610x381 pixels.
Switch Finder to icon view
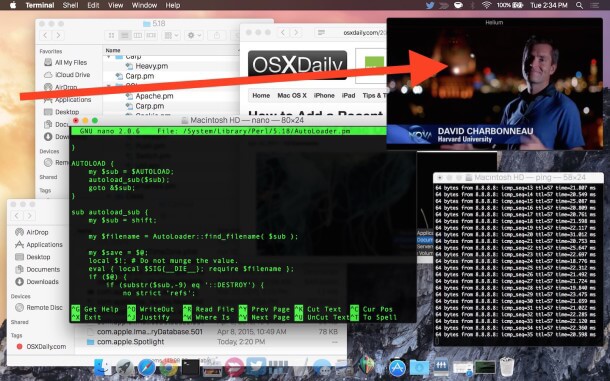click(112, 35)
